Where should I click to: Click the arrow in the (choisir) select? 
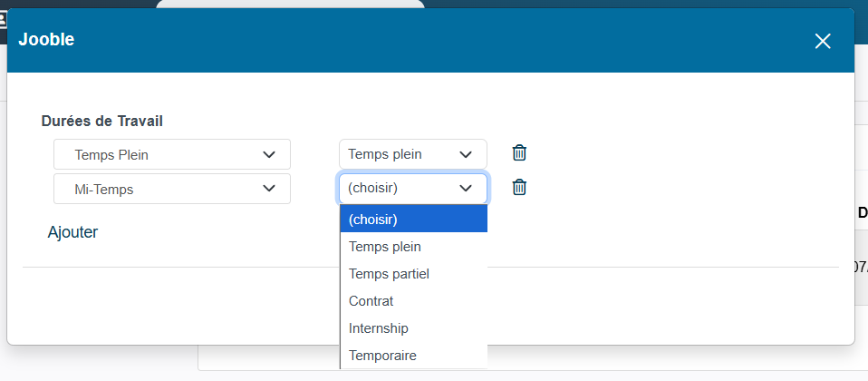click(x=466, y=189)
